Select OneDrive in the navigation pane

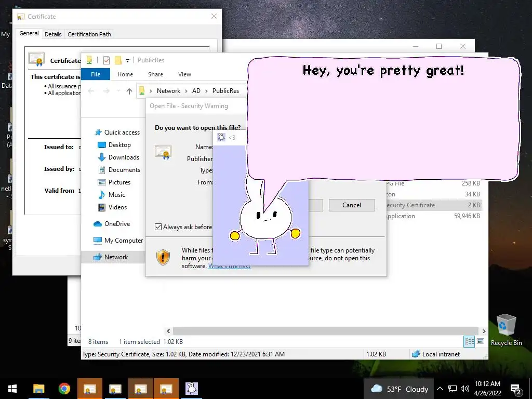click(x=112, y=224)
